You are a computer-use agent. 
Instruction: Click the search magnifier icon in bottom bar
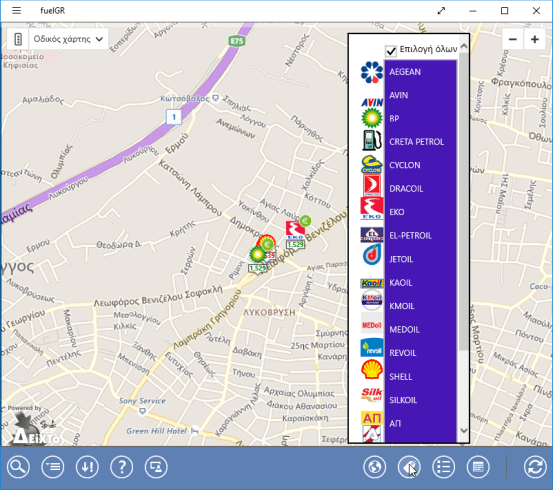pyautogui.click(x=18, y=467)
